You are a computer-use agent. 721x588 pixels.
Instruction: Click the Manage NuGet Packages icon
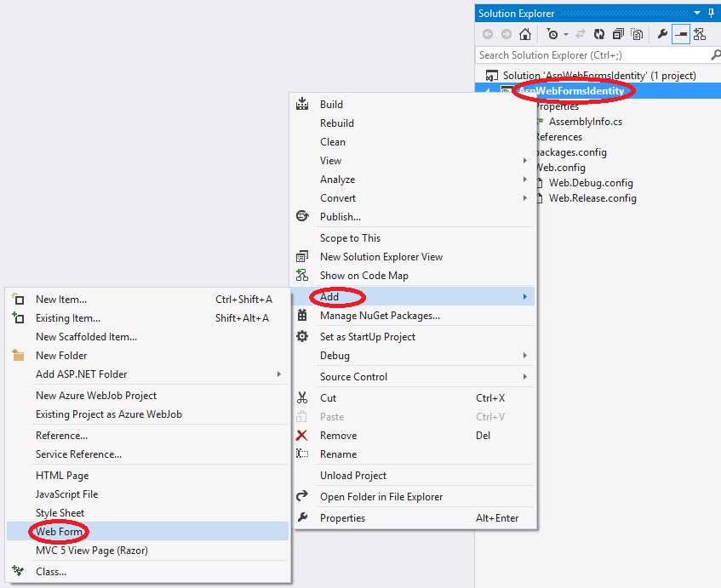click(302, 315)
